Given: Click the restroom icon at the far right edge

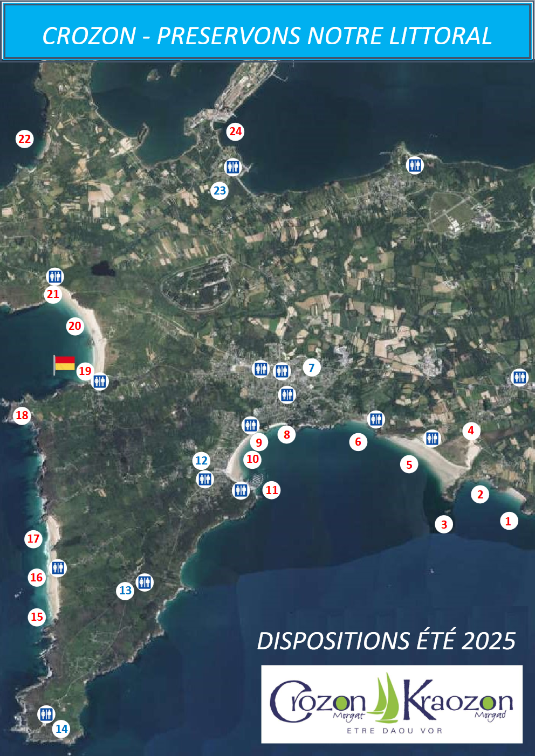Looking at the screenshot, I should 519,378.
